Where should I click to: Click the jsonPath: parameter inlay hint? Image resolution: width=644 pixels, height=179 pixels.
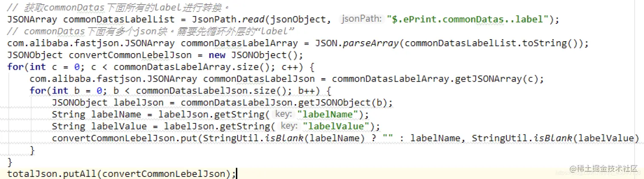click(x=361, y=19)
